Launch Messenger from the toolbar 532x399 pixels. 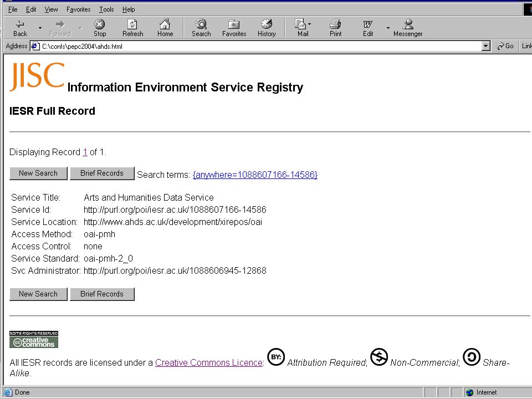click(x=408, y=28)
